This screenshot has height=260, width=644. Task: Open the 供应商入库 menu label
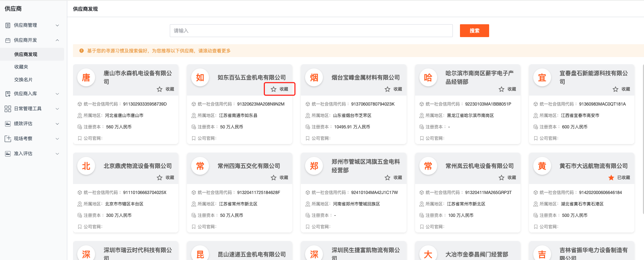click(25, 94)
